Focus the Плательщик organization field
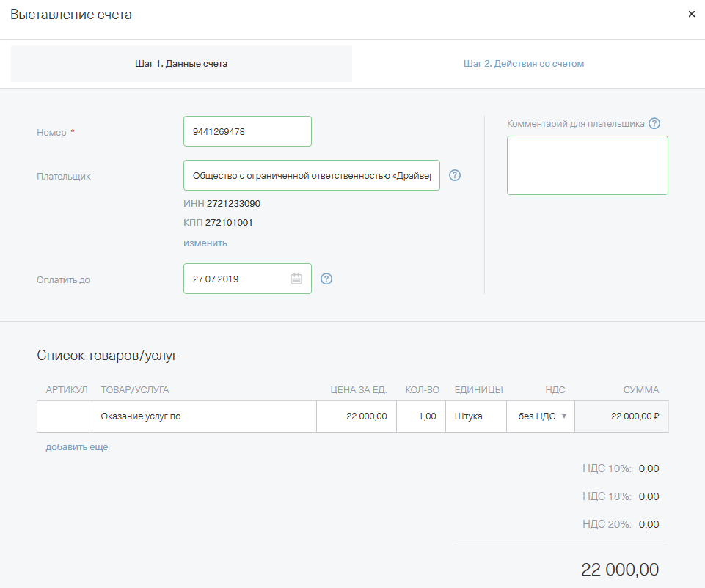The height and width of the screenshot is (588, 705). [x=311, y=176]
